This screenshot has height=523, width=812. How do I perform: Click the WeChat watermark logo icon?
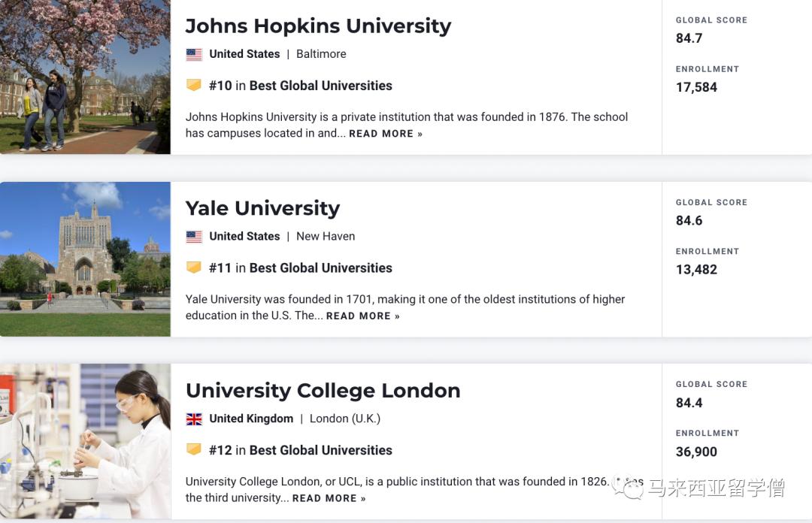629,488
